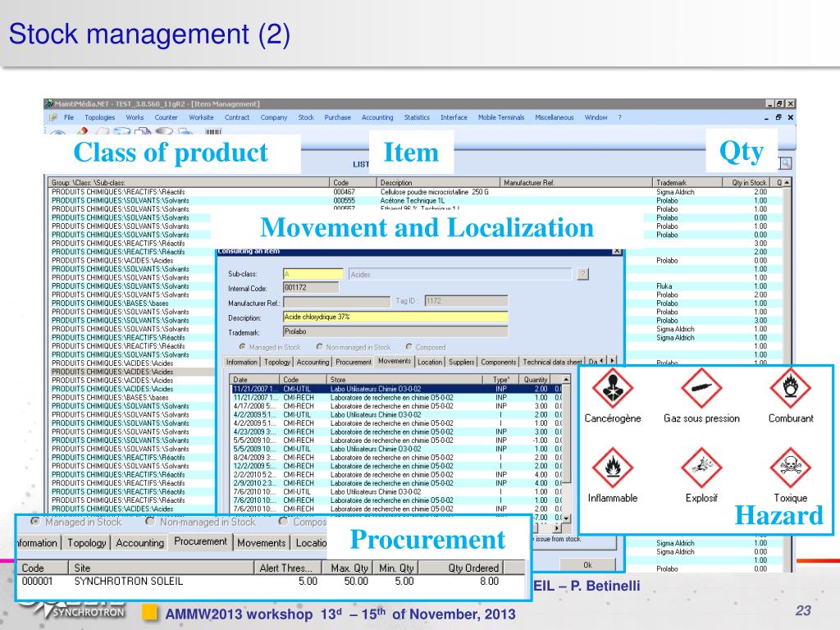The image size is (840, 630).
Task: Click the Cancérogène hazard pictogram
Action: click(x=612, y=388)
